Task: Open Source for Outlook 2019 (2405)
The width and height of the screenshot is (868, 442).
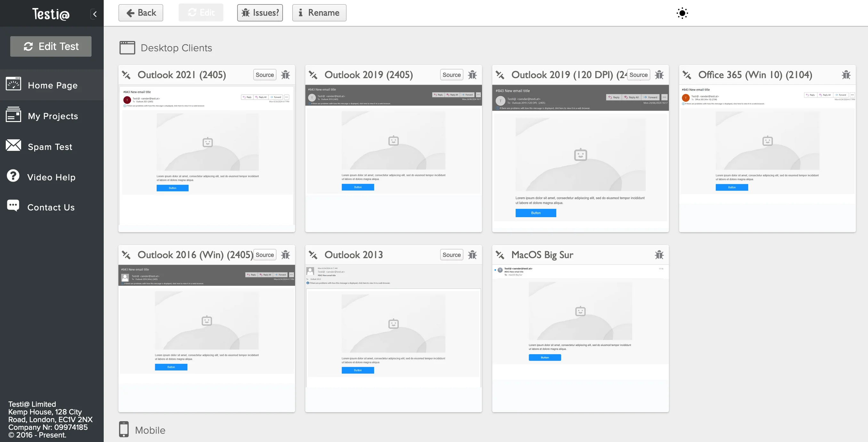Action: click(452, 75)
